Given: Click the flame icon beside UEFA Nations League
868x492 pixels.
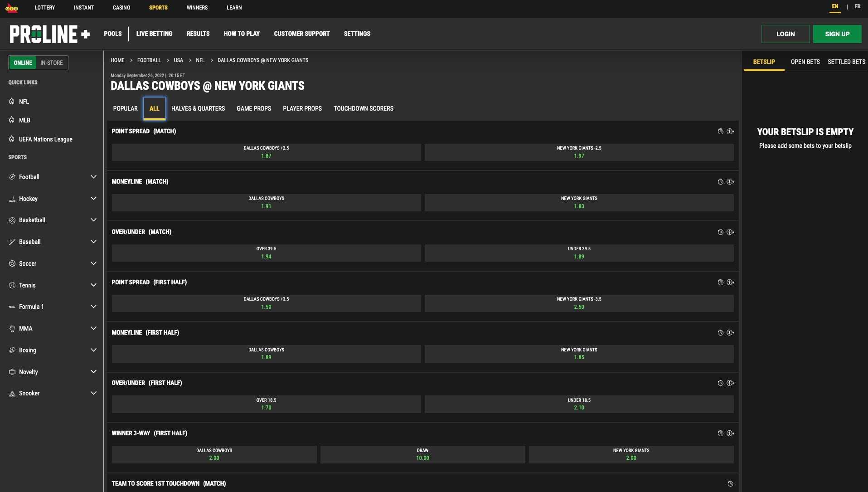Looking at the screenshot, I should click(12, 139).
